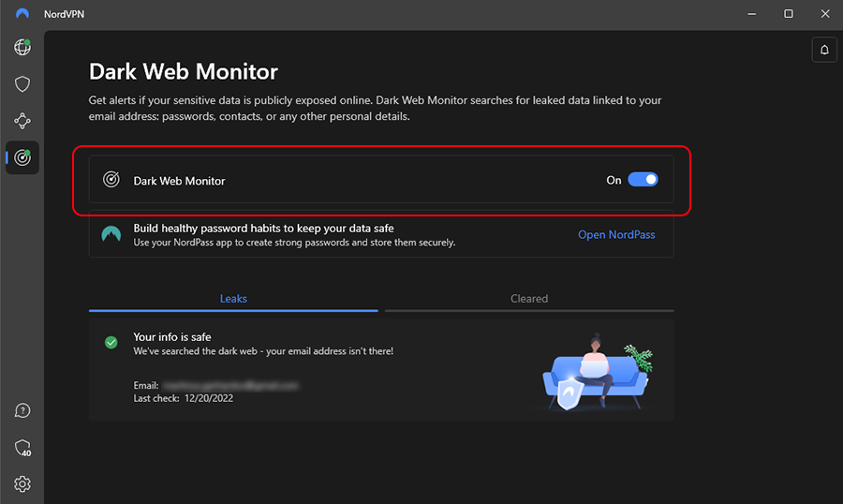Viewport: 843px width, 504px height.
Task: Click the shield icon with 40 badge
Action: [22, 448]
